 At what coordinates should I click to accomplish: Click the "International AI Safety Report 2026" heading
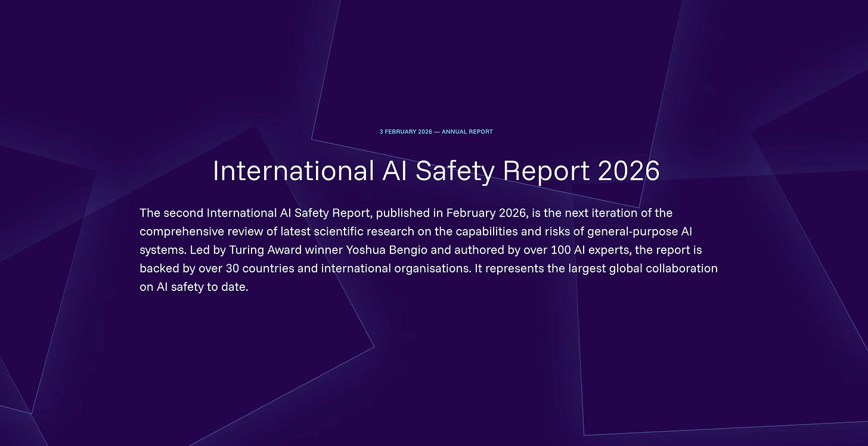pos(436,171)
